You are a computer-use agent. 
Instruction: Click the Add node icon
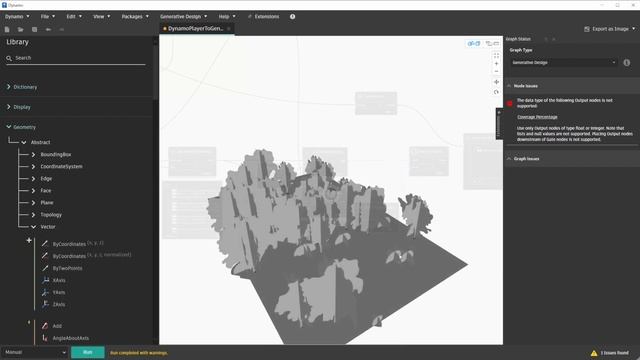pos(45,326)
